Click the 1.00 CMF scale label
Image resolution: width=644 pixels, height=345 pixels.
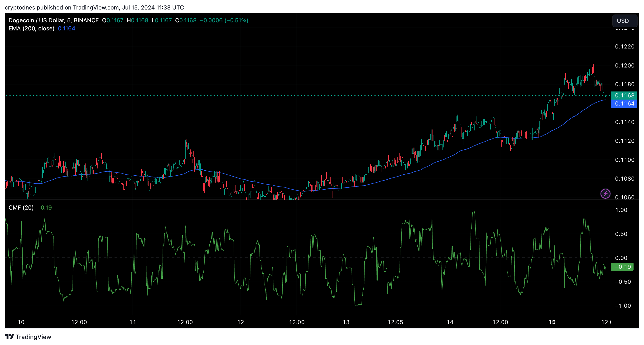tap(621, 210)
